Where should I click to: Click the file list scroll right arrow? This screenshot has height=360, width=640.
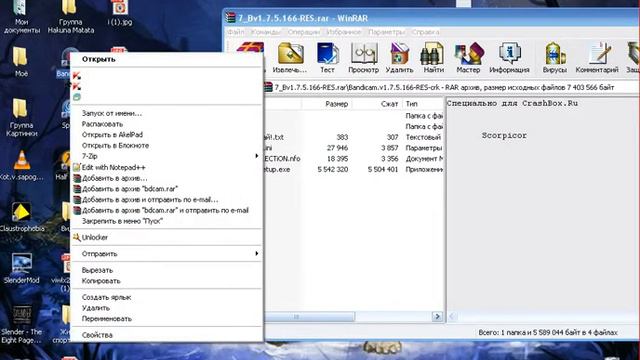[x=437, y=316]
